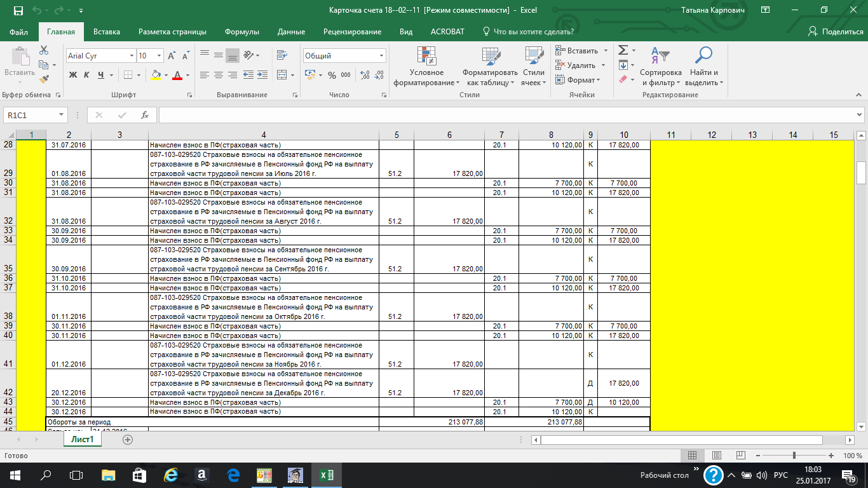Toggle Bold formatting
Viewport: 868px width, 488px height.
[x=73, y=75]
